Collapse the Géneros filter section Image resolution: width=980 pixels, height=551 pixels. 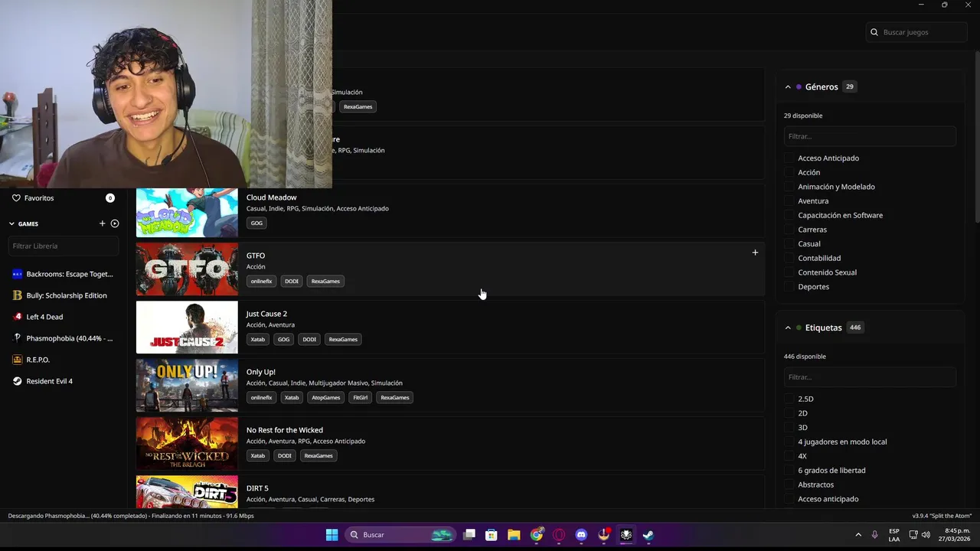tap(788, 87)
